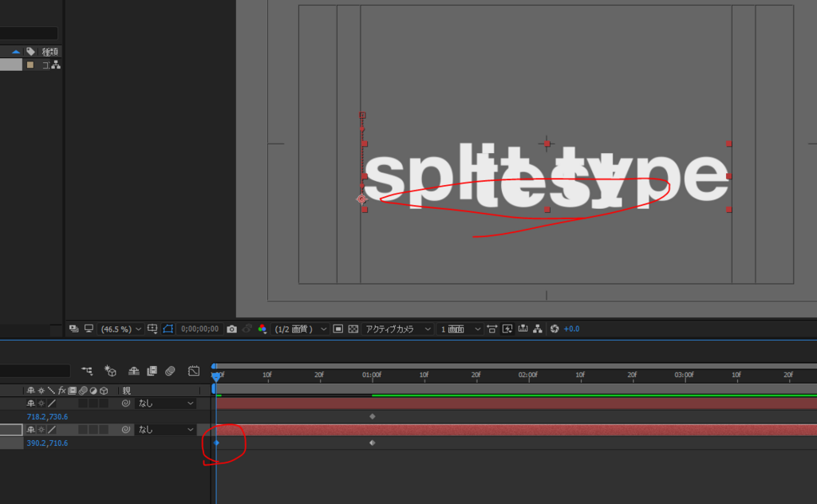
Task: Click the 390.2,710.6 position value
Action: (47, 443)
